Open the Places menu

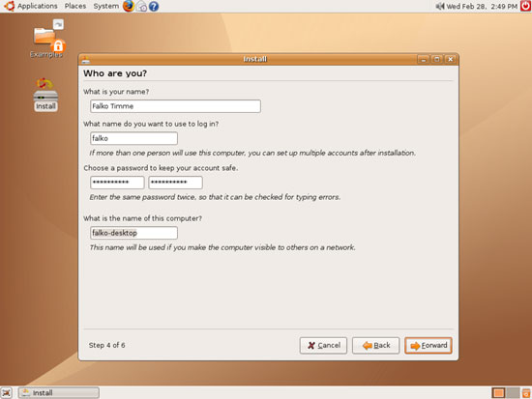tap(75, 6)
